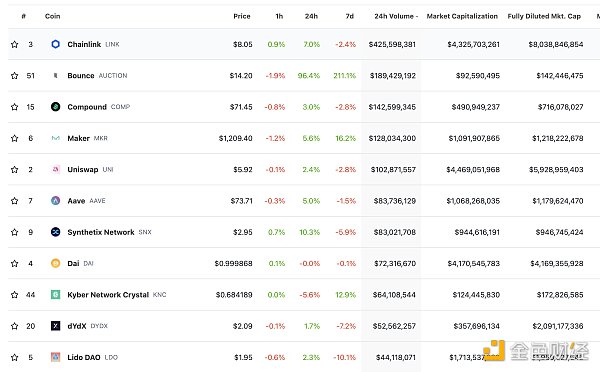Image resolution: width=600 pixels, height=372 pixels.
Task: Favorite Chainlink with its star icon
Action: click(15, 44)
